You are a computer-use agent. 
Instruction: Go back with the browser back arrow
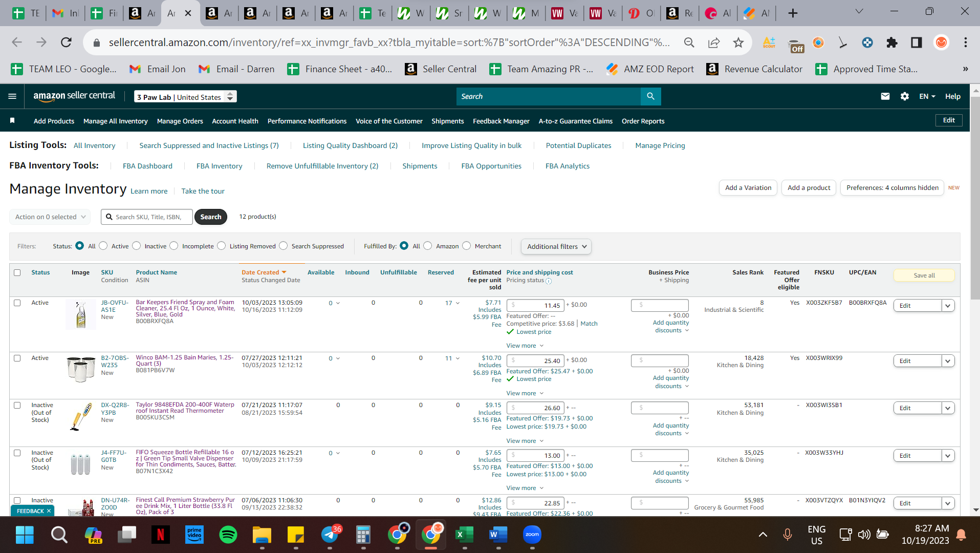coord(17,42)
